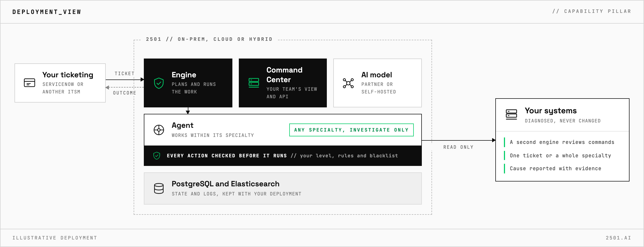
Task: Click the 'DEPLOYMENT_VIEW' title
Action: 47,12
